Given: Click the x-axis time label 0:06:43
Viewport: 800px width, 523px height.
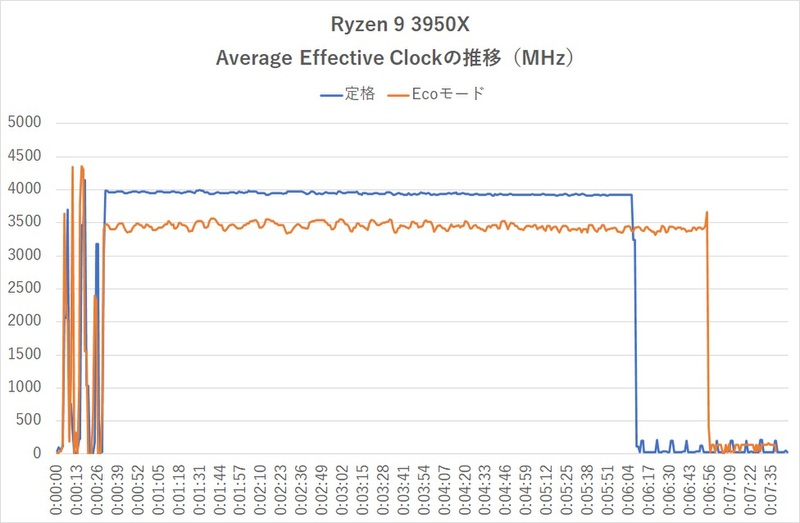Looking at the screenshot, I should point(688,490).
